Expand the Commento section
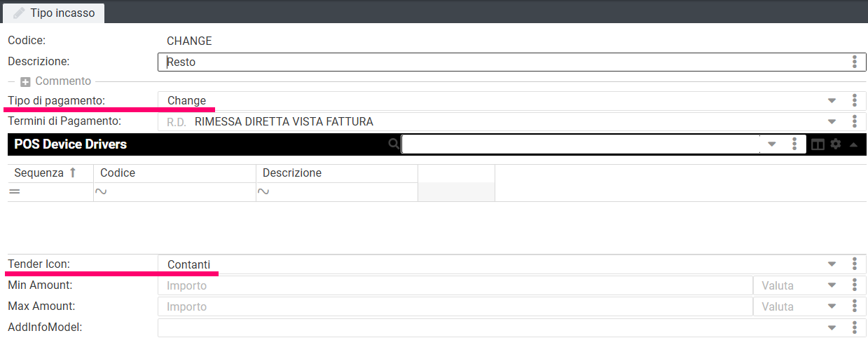This screenshot has height=345, width=868. coord(25,81)
